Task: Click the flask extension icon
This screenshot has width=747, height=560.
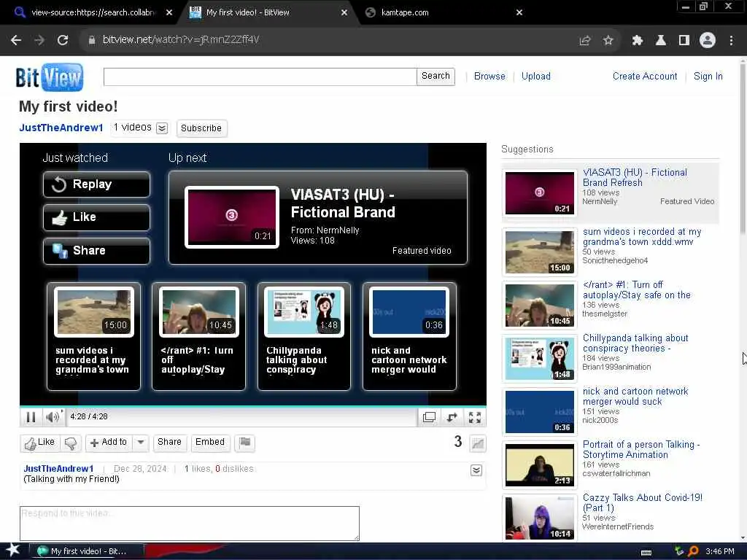Action: point(661,41)
